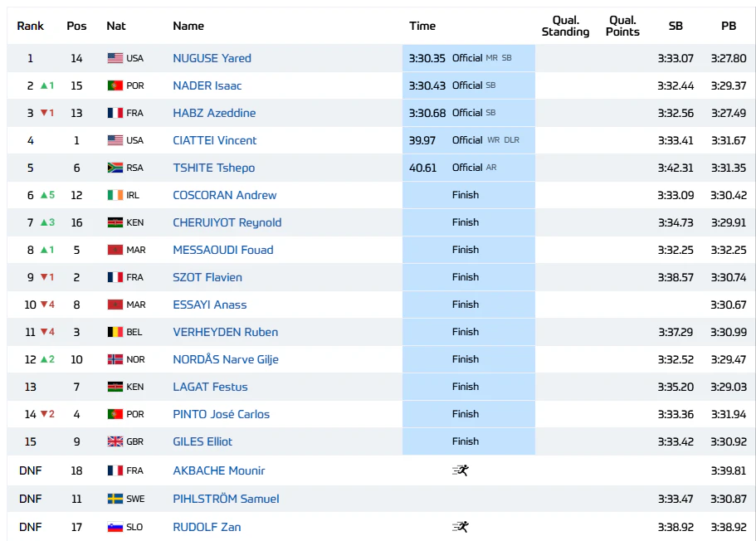Click the running icon in RUDOLF Zan's row
This screenshot has height=541, width=756.
click(x=461, y=527)
